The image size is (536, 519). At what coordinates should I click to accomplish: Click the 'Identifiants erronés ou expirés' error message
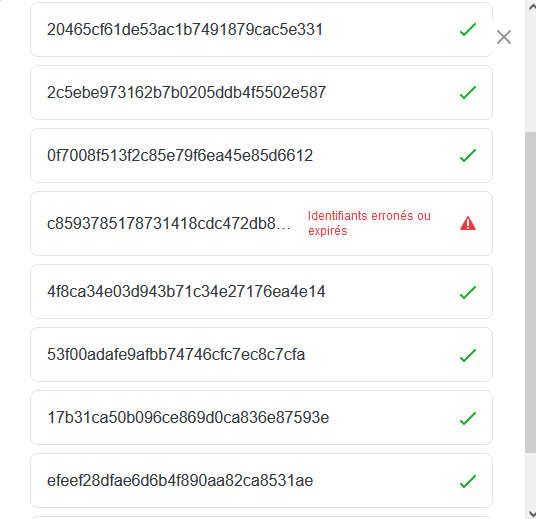369,223
